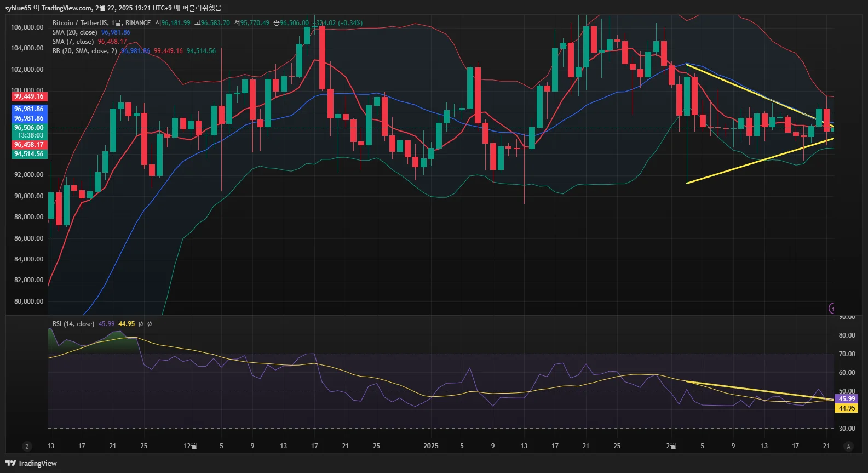Click the 100,000.00 level on price axis
Viewport: 868px width, 473px height.
pos(27,90)
